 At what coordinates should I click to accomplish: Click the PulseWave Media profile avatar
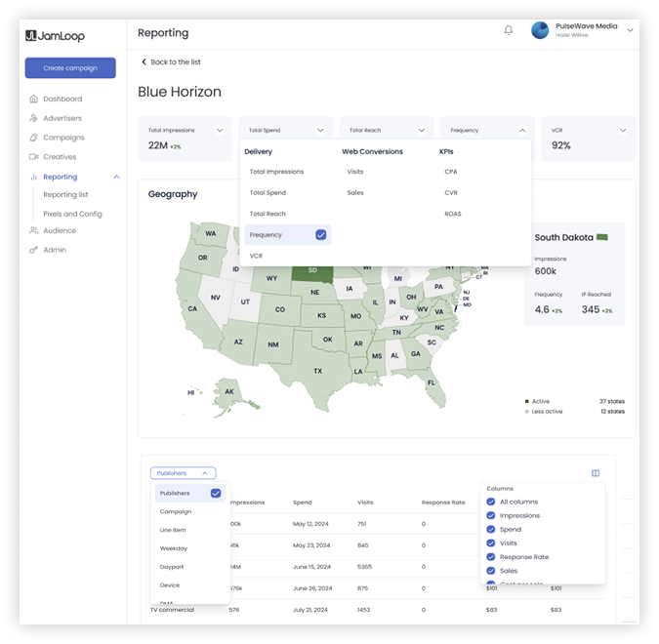[x=540, y=30]
